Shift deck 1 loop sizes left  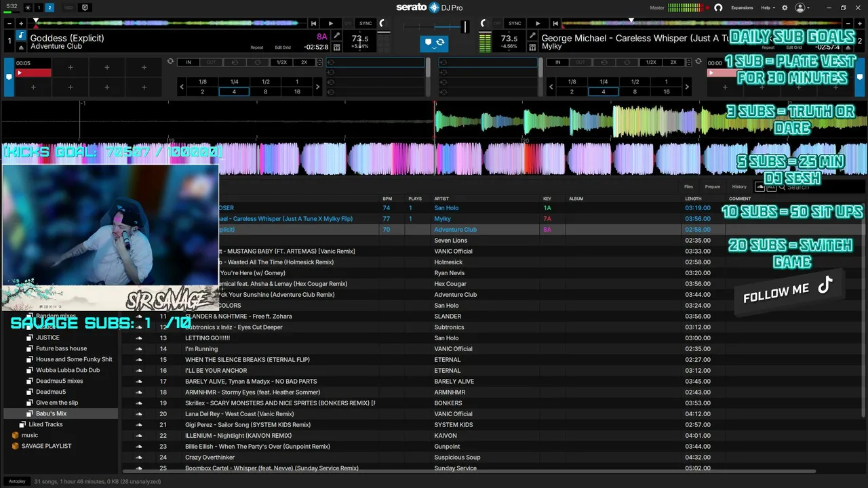pyautogui.click(x=182, y=87)
